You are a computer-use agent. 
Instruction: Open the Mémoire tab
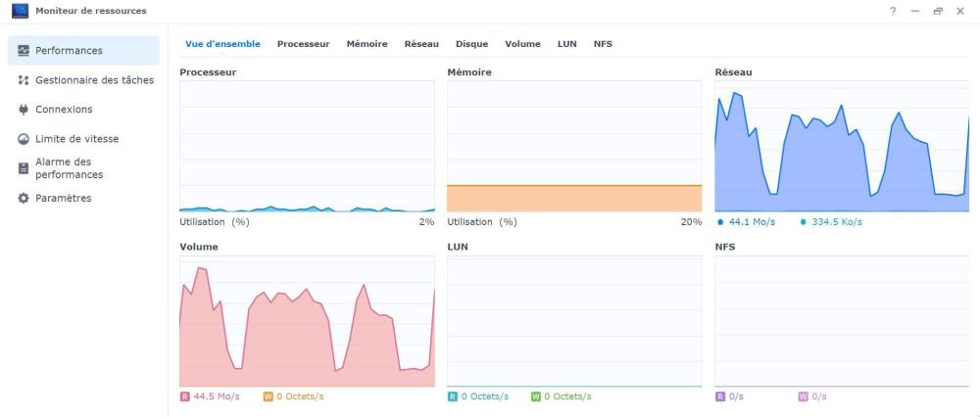(367, 44)
